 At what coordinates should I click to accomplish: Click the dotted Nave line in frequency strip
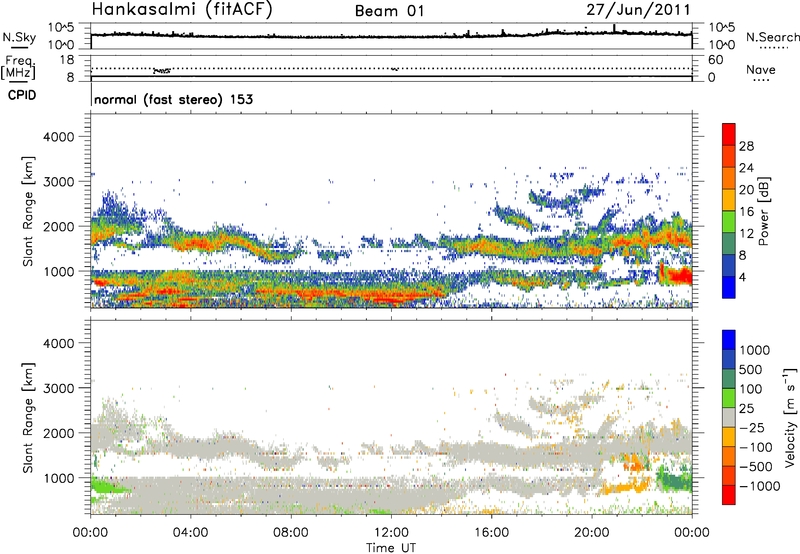click(x=391, y=68)
